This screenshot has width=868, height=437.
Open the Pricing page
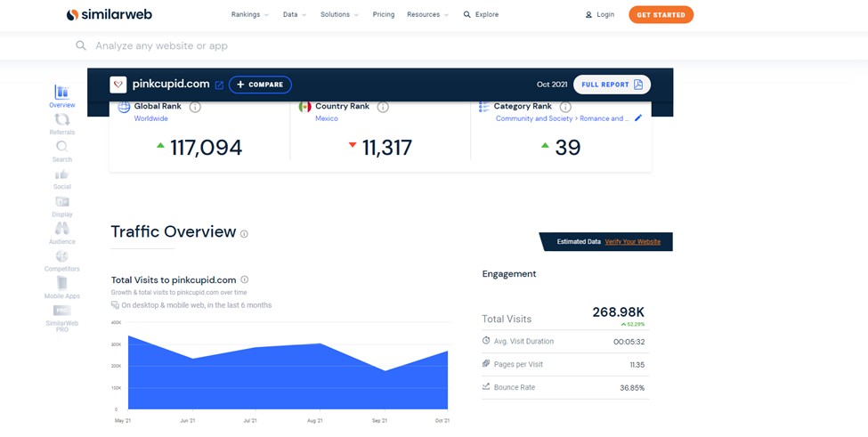click(384, 15)
